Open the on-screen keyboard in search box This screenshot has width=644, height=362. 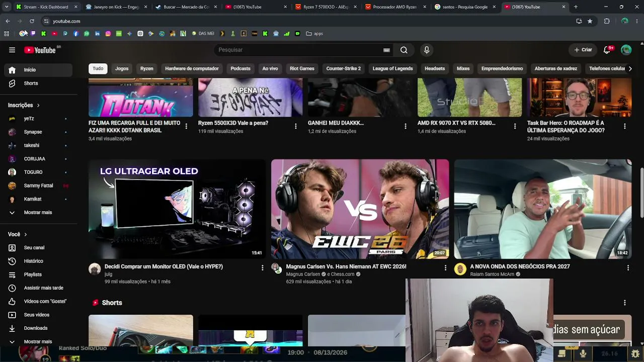tap(386, 50)
